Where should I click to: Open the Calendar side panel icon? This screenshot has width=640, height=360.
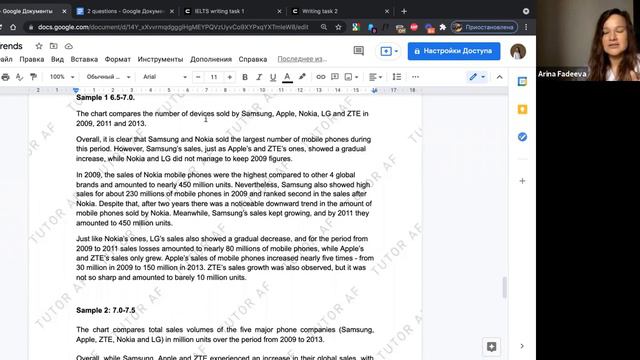pyautogui.click(x=522, y=82)
